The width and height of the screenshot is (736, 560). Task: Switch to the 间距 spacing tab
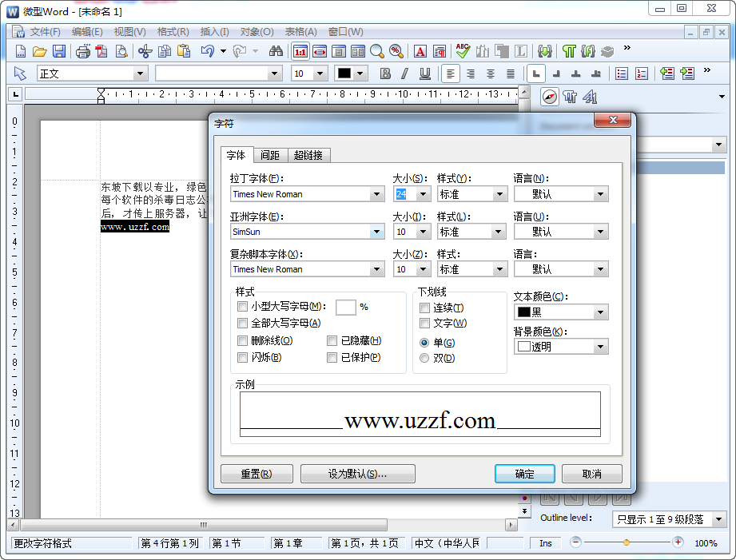[x=270, y=155]
